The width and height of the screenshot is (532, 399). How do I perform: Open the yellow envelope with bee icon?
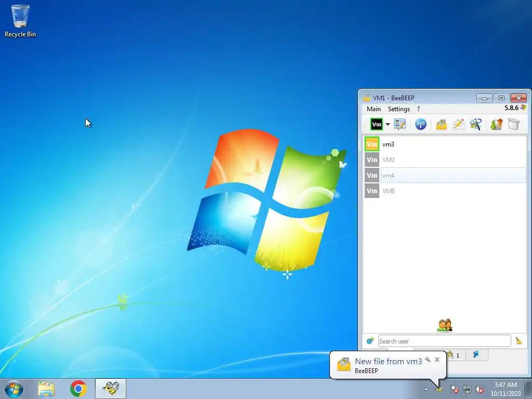[x=441, y=124]
